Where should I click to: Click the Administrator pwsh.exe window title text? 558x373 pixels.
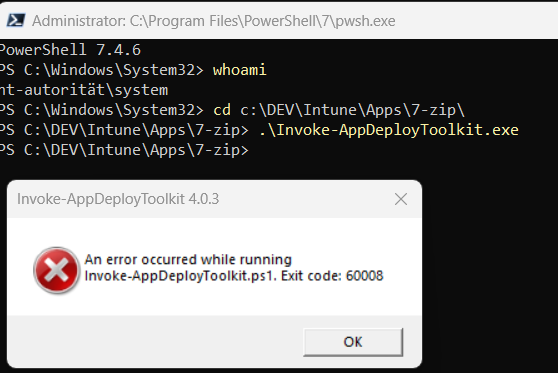[214, 21]
